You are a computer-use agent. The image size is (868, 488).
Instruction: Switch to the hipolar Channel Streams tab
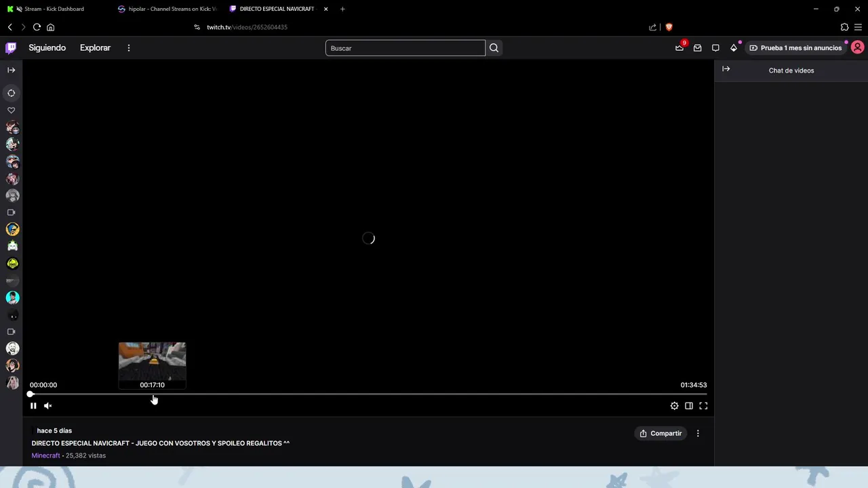[166, 9]
